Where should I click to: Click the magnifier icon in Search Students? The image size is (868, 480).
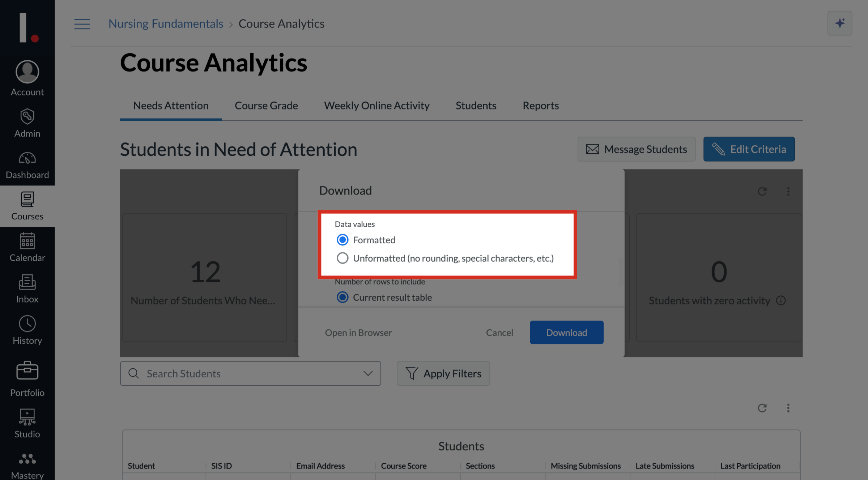tap(133, 373)
